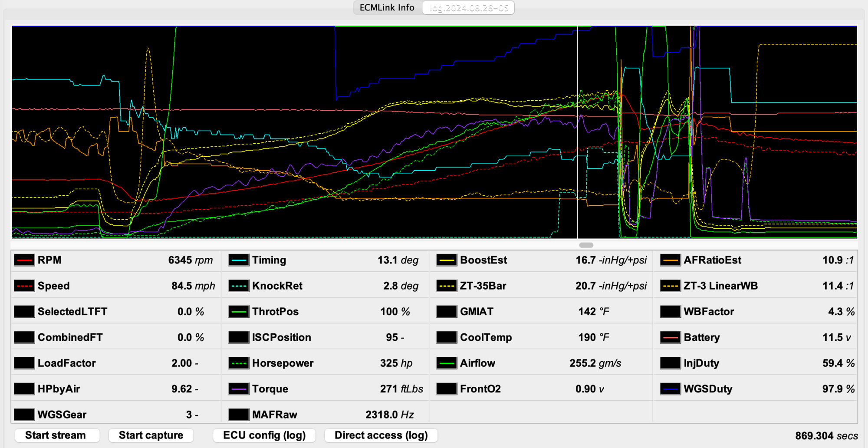Click the split handle below the graph
The width and height of the screenshot is (868, 448).
586,245
